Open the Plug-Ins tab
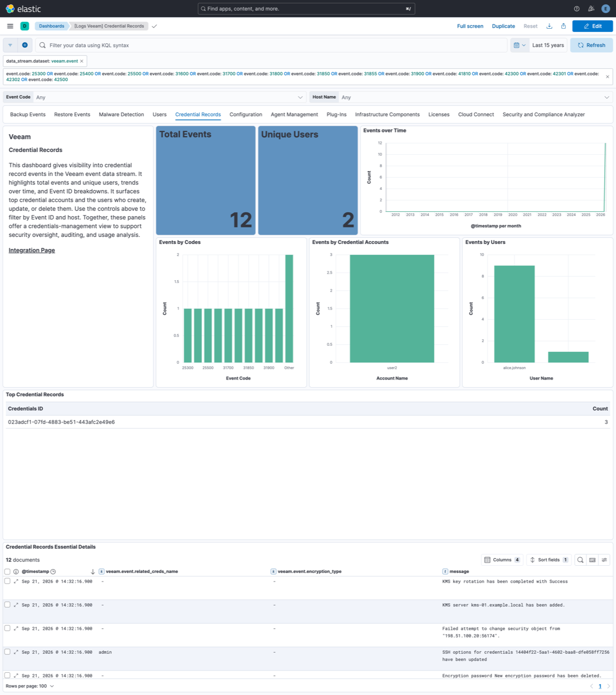The width and height of the screenshot is (616, 695). tap(336, 115)
